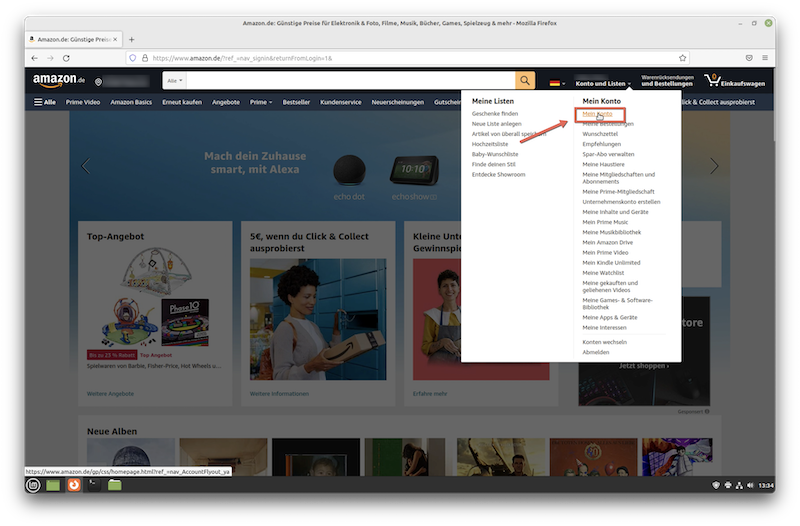Viewport: 800px width, 526px height.
Task: Click the Pocket save icon
Action: point(749,58)
